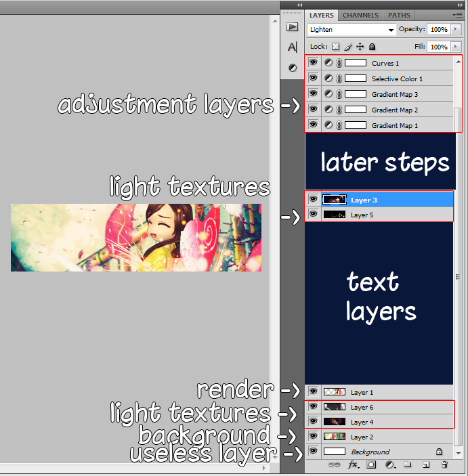
Task: Click Gradient Map 1 adjustment icon
Action: pos(328,125)
